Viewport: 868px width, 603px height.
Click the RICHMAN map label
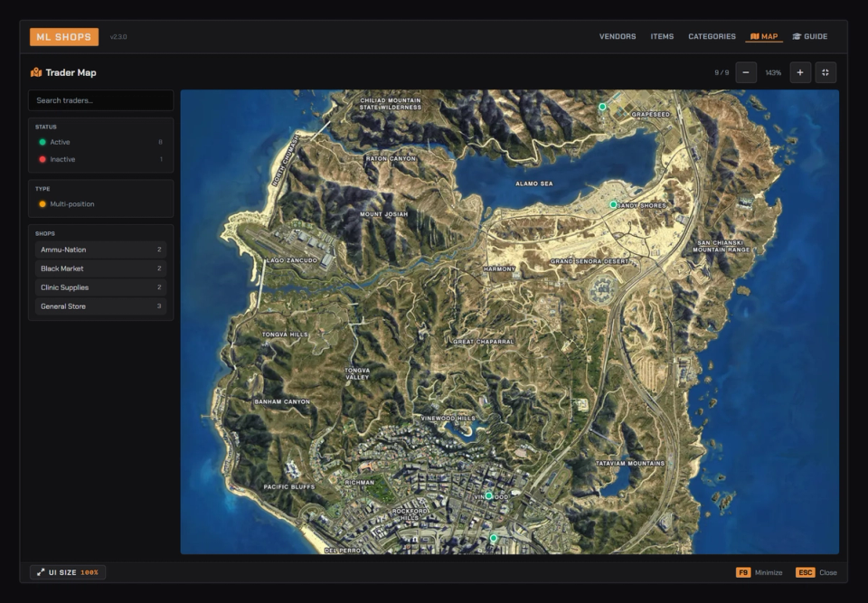pyautogui.click(x=359, y=483)
